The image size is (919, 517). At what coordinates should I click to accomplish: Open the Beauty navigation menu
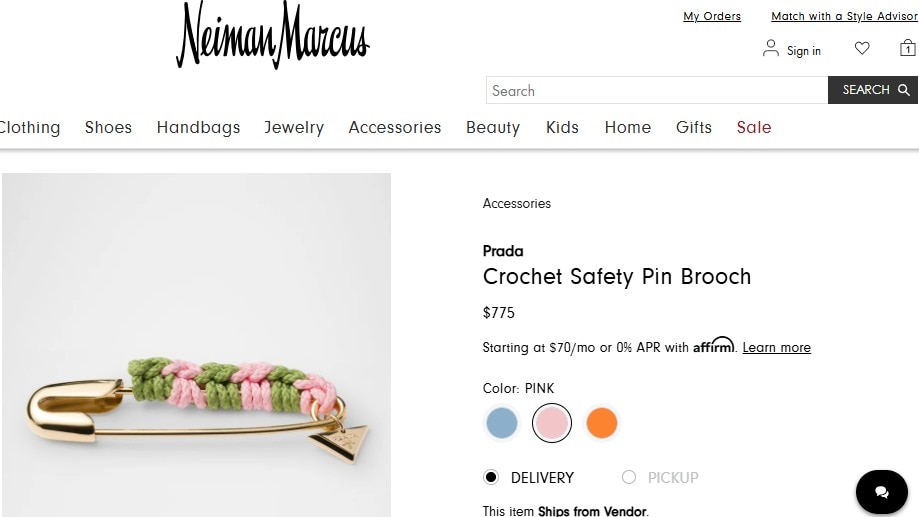click(x=493, y=127)
